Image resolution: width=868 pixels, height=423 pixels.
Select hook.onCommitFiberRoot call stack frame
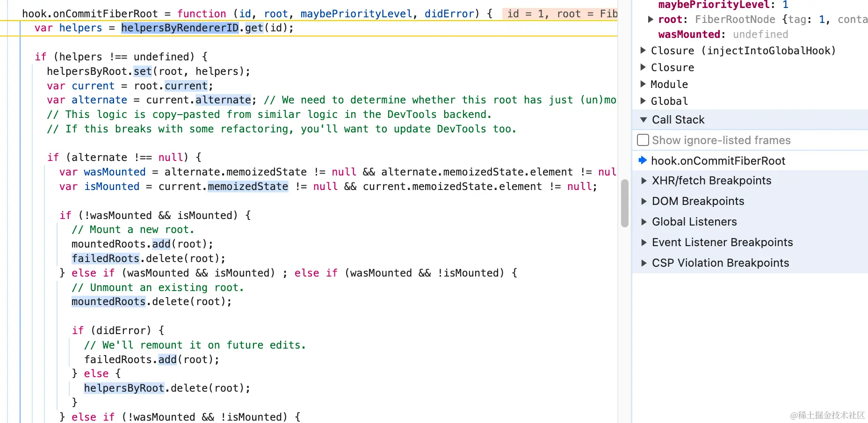pos(718,161)
